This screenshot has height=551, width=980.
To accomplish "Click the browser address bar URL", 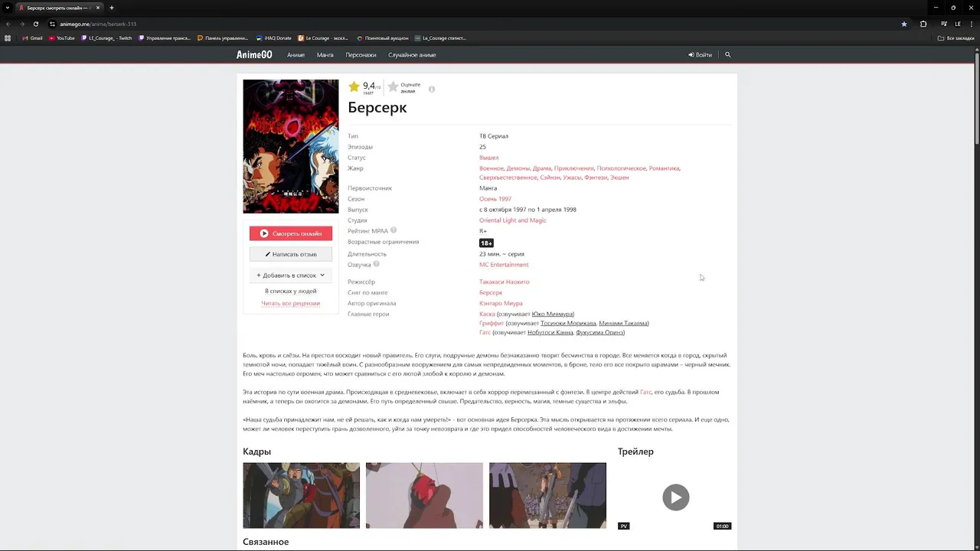I will 98,24.
